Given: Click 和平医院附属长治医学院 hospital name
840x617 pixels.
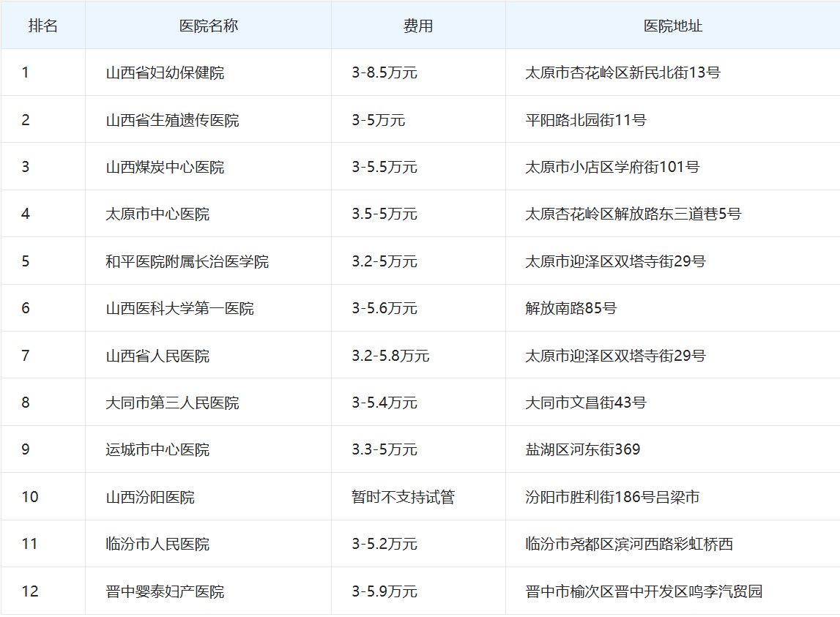Looking at the screenshot, I should coord(187,261).
